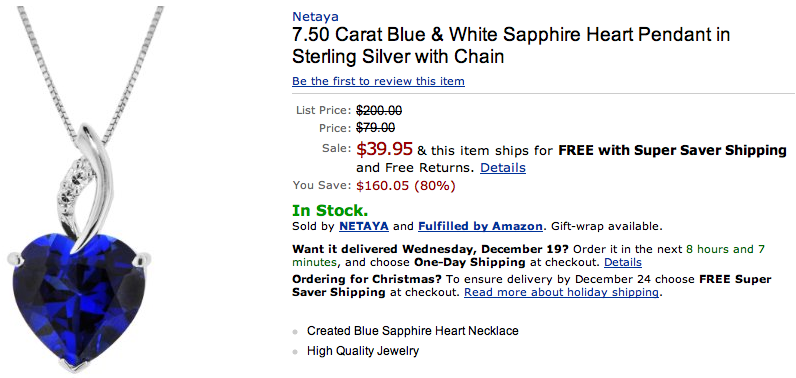Click the 'You Save $160.05 (80%)' amount
Image resolution: width=796 pixels, height=378 pixels.
tap(406, 186)
